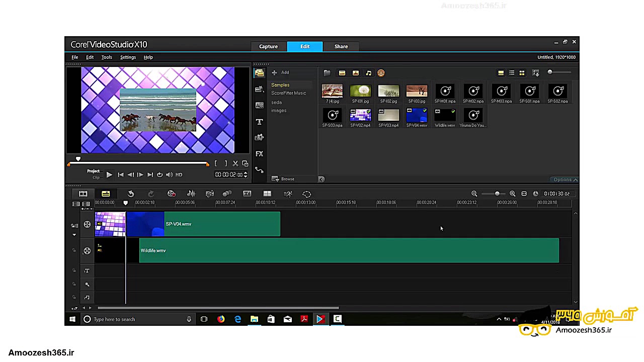
Task: Open the Sound Mixer waveform tool
Action: point(191,194)
